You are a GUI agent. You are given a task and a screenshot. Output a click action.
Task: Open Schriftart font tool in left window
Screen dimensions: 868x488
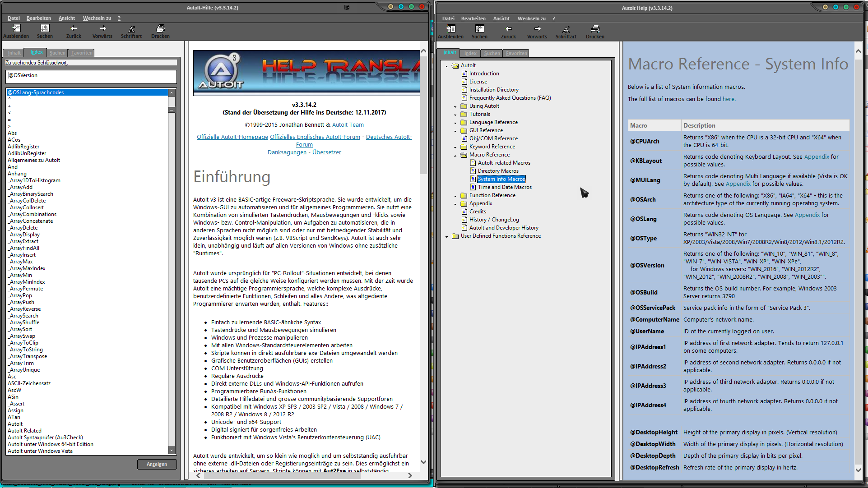pos(131,29)
